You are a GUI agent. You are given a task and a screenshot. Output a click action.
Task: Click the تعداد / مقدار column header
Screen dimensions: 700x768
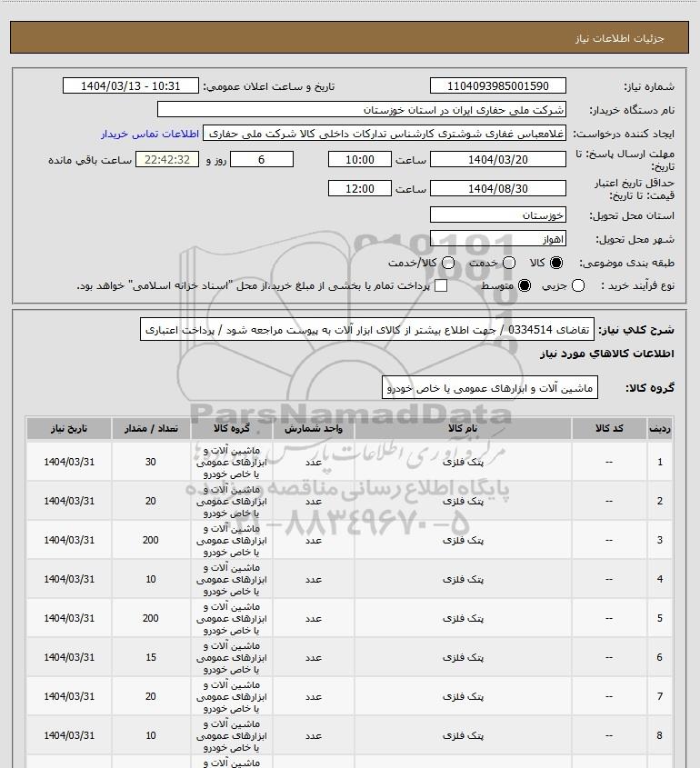[151, 429]
